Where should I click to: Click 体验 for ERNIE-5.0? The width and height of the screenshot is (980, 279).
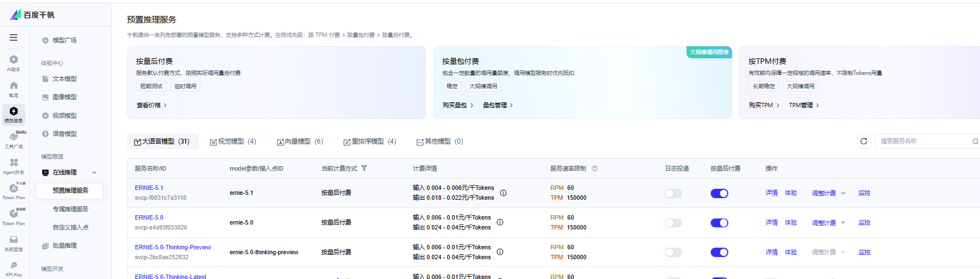click(x=791, y=223)
